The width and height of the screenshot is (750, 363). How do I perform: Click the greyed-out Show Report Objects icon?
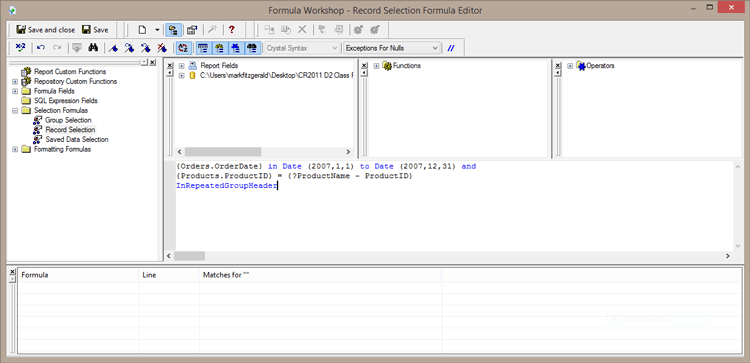coord(339,30)
